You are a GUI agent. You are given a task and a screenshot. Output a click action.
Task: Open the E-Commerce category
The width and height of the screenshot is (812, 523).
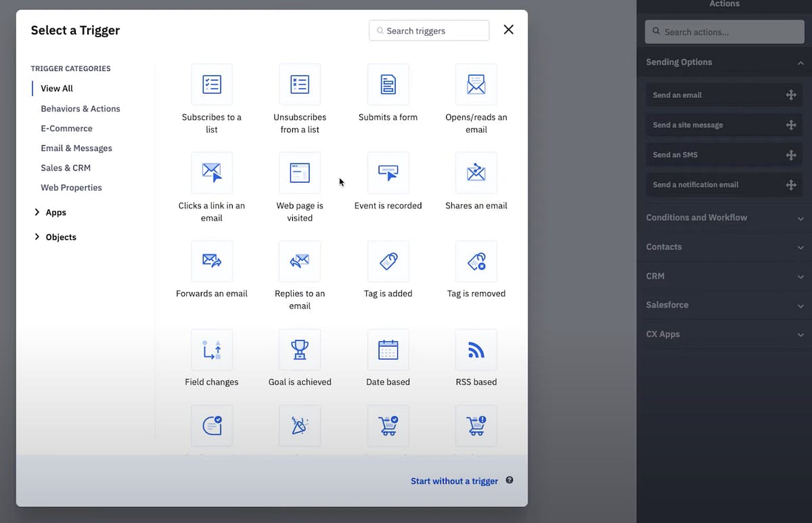pos(66,129)
